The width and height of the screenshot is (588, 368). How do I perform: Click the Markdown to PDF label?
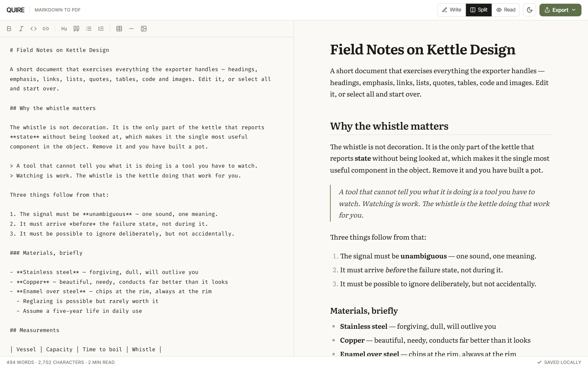tap(58, 10)
